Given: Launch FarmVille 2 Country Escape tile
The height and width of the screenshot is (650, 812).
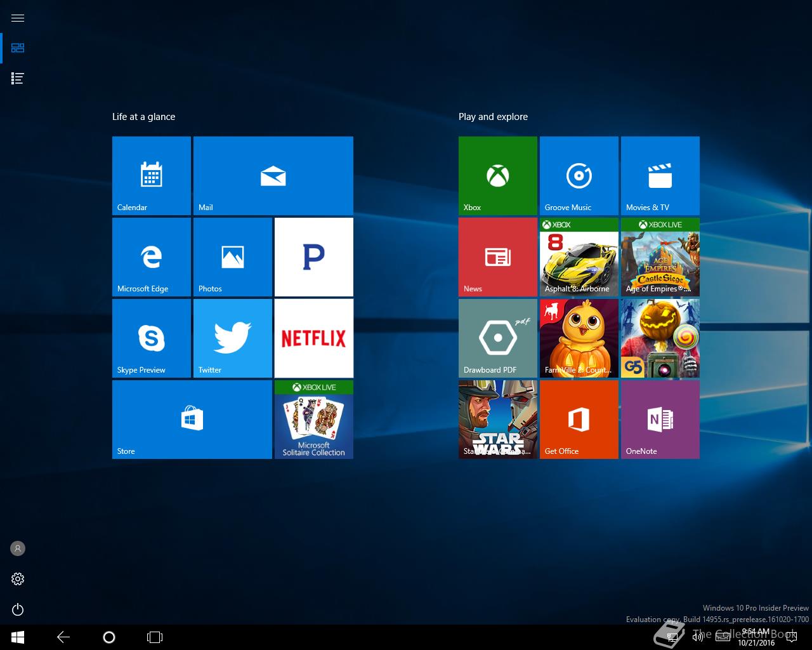Looking at the screenshot, I should [579, 338].
